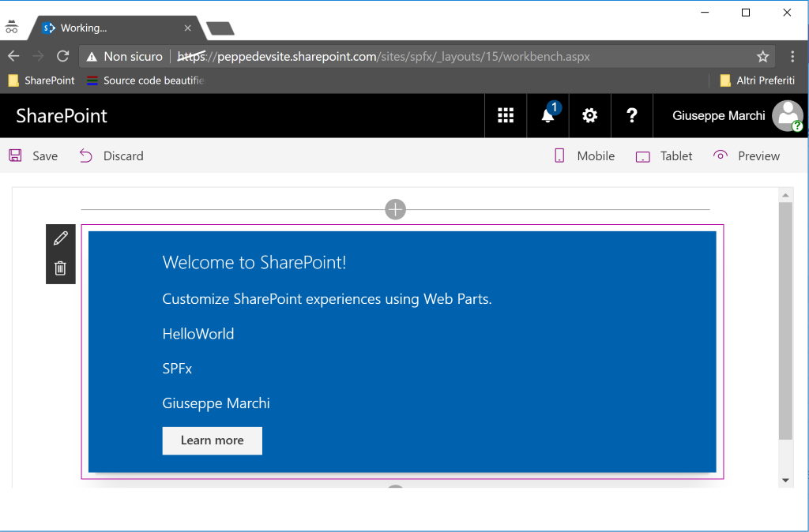
Task: Click the vertical scrollbar thumb
Action: (785, 320)
